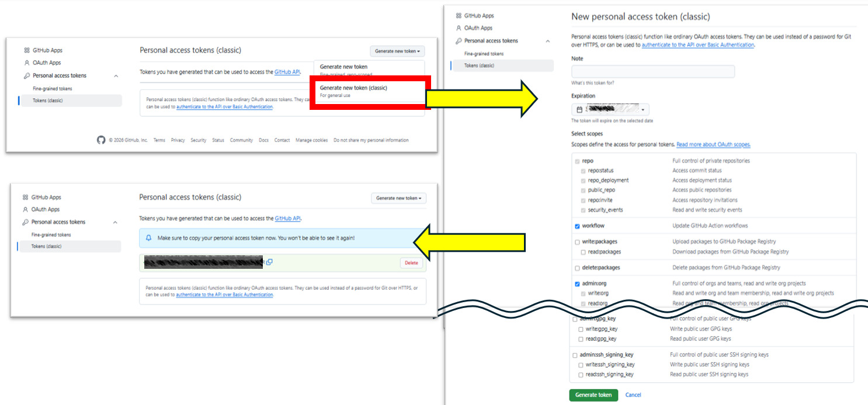
Task: Click the bell icon in the copy-token notice
Action: pos(149,238)
